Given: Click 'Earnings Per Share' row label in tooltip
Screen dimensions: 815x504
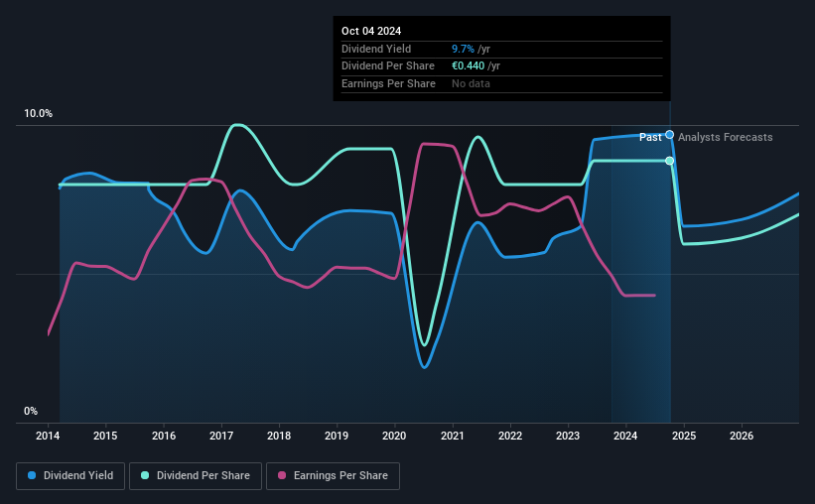Looking at the screenshot, I should tap(388, 83).
